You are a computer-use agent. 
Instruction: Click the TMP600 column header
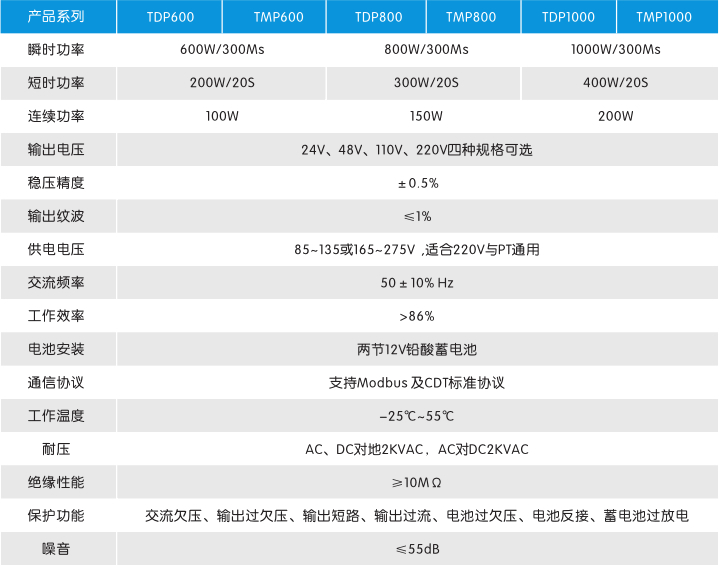click(271, 17)
